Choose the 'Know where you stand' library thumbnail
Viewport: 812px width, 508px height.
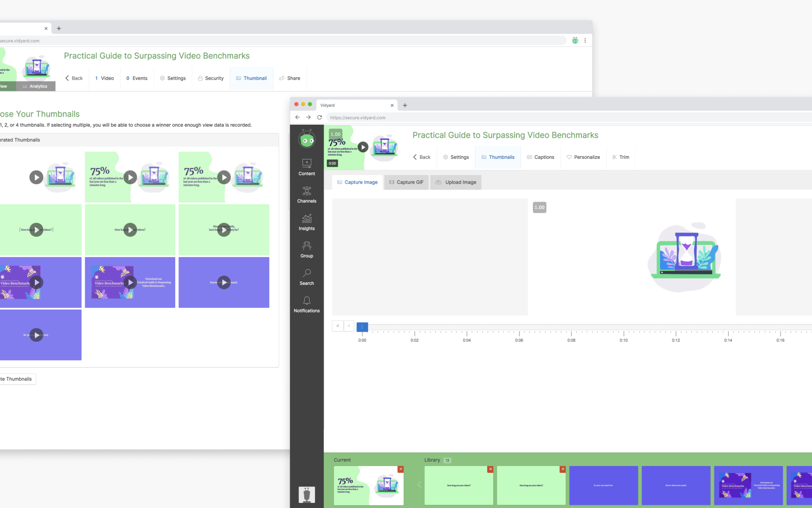(x=676, y=485)
